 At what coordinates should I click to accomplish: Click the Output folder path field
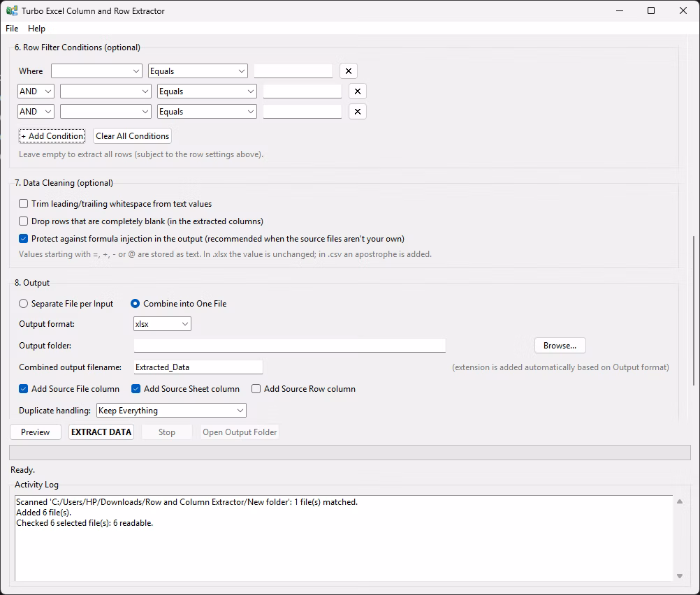coord(290,346)
